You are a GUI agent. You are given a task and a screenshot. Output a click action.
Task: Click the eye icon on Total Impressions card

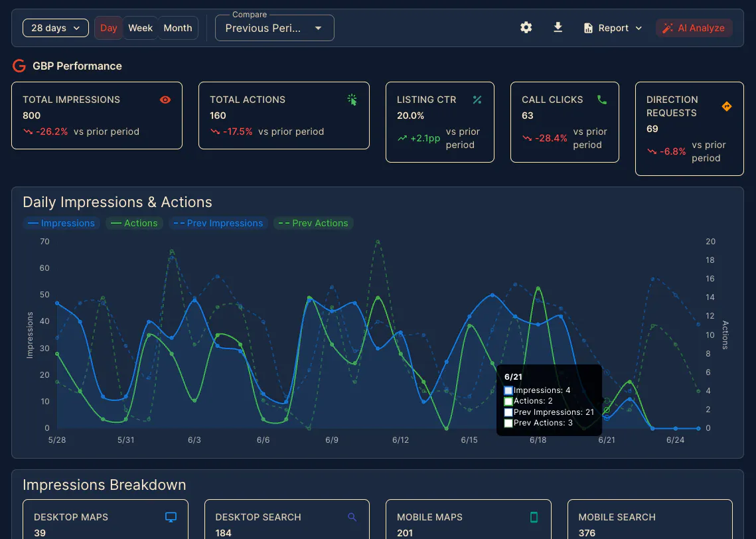(x=165, y=100)
